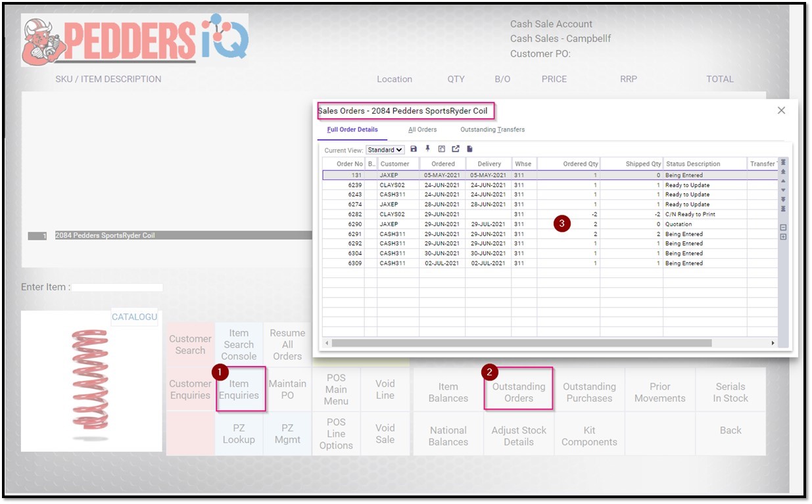Go down one page in grid
Screen dimensions: 812x504
click(782, 199)
